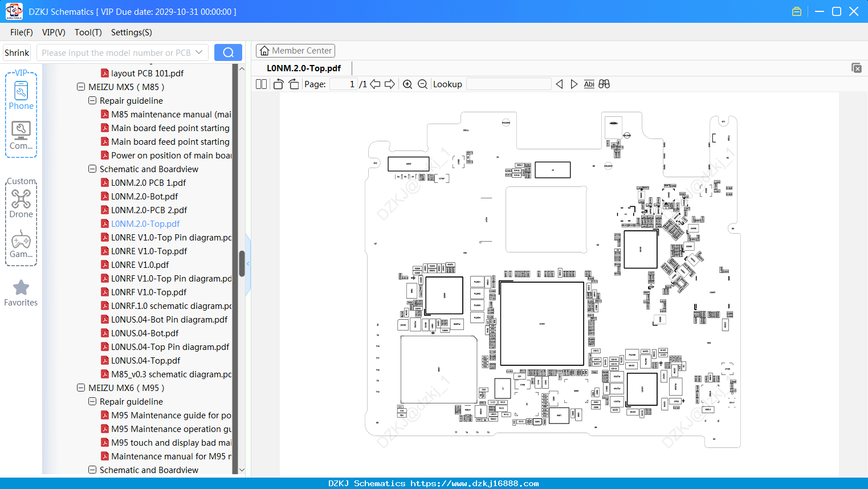Viewport: 868px width, 489px height.
Task: Open M85 maintenance manual file
Action: pos(166,115)
